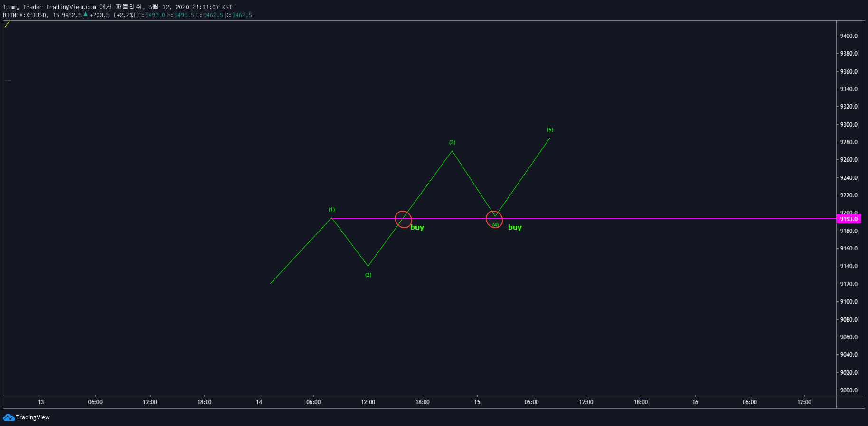This screenshot has width=868, height=426.
Task: Click the first green buy text
Action: tap(417, 227)
